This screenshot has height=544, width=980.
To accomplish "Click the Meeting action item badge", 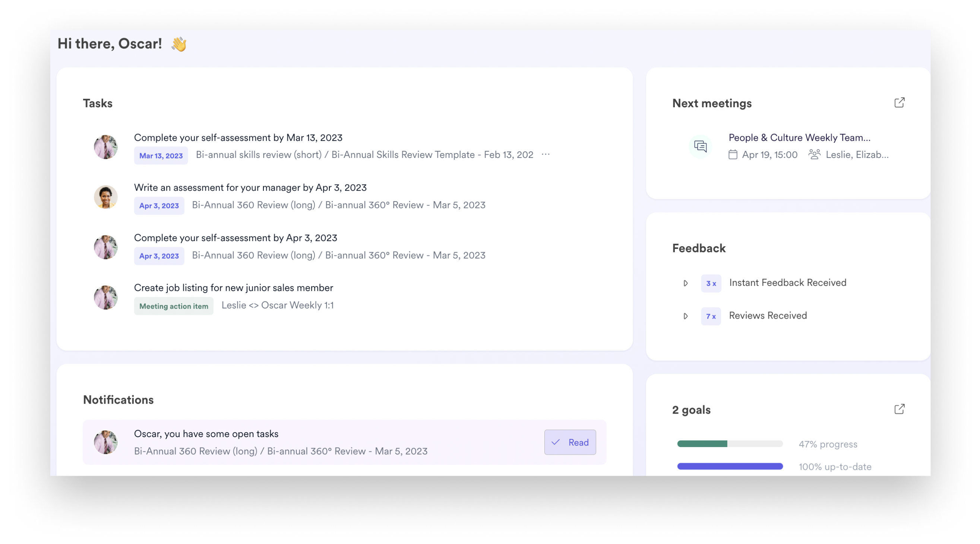I will tap(174, 306).
